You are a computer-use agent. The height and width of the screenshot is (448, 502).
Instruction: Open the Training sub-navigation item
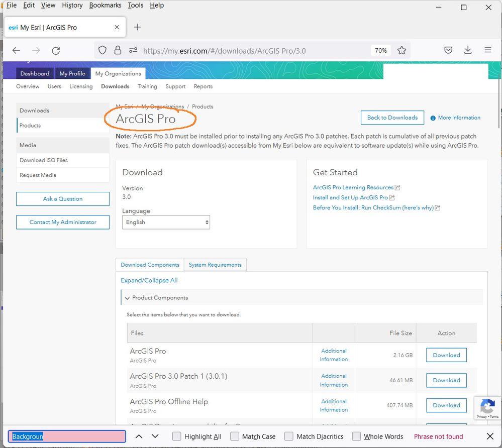pyautogui.click(x=147, y=86)
